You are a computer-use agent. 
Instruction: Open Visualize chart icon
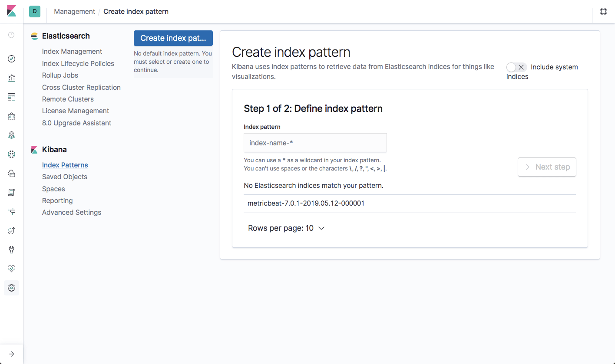11,78
